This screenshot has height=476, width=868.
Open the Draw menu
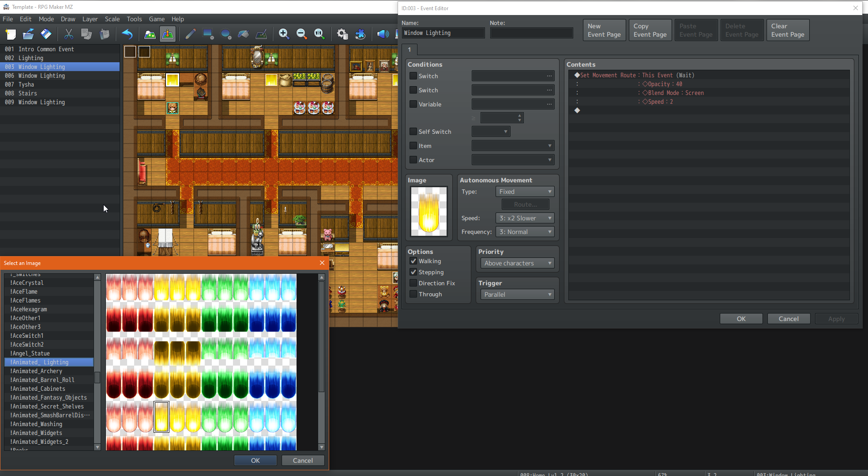[68, 19]
